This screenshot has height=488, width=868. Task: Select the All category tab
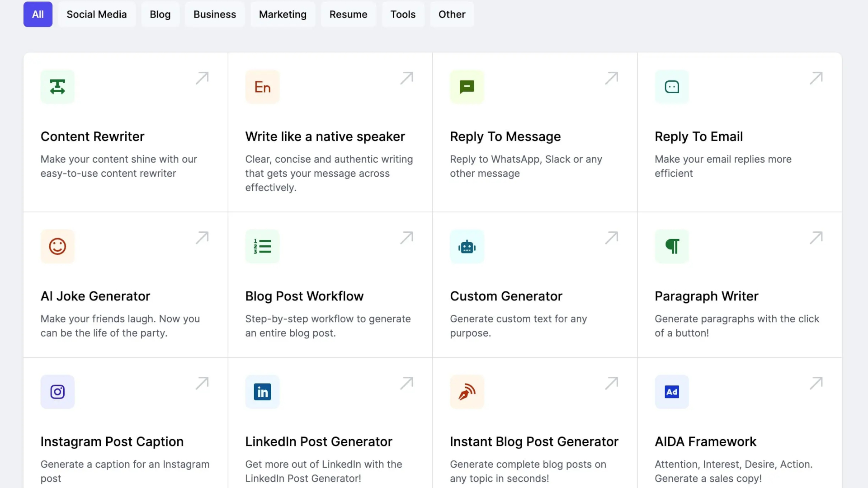[38, 14]
